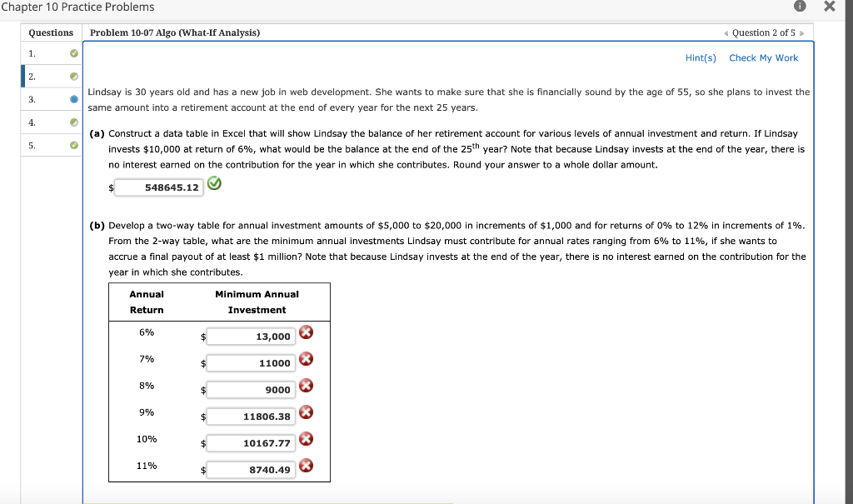Click green checkmark beside 548645.12 answer
The image size is (853, 504).
pyautogui.click(x=214, y=183)
